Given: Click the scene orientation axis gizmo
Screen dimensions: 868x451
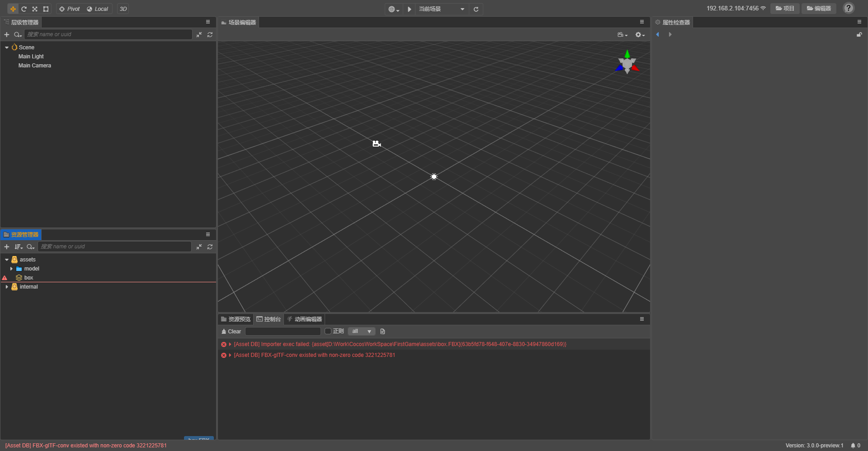Looking at the screenshot, I should pos(627,62).
